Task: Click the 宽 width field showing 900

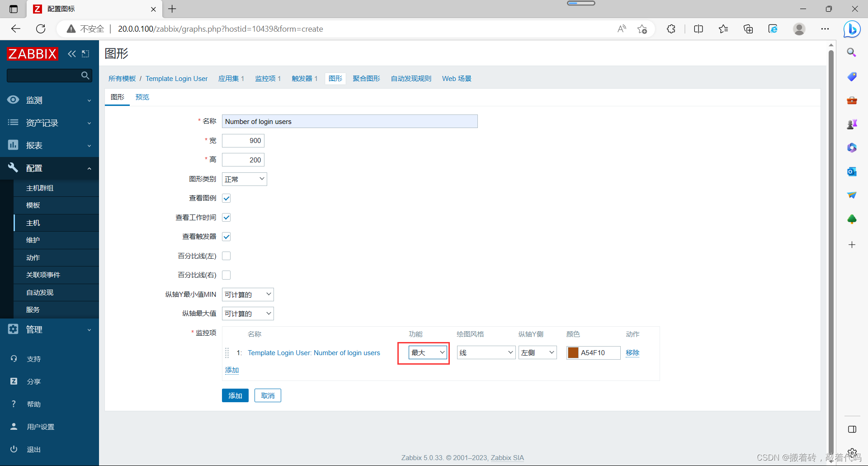Action: pyautogui.click(x=243, y=141)
